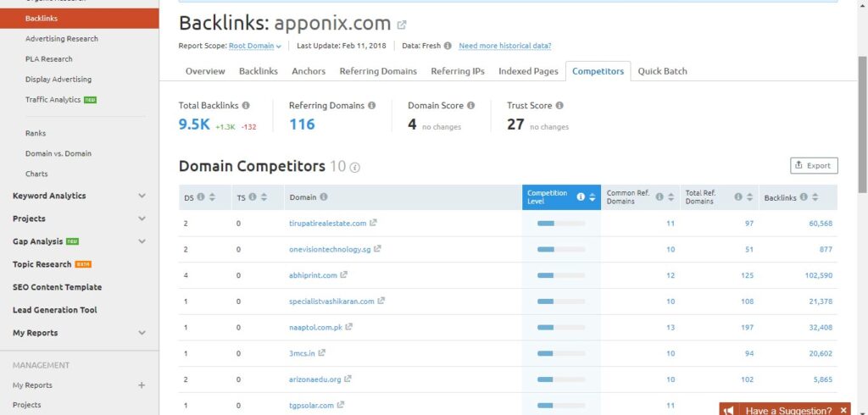Open specialistvashikaran.com external link icon
The width and height of the screenshot is (868, 415).
coord(381,301)
